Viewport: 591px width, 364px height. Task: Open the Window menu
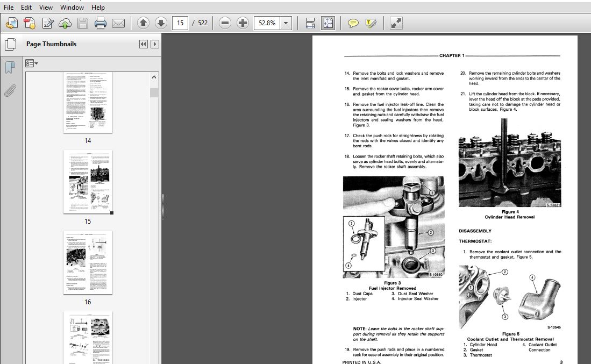72,7
